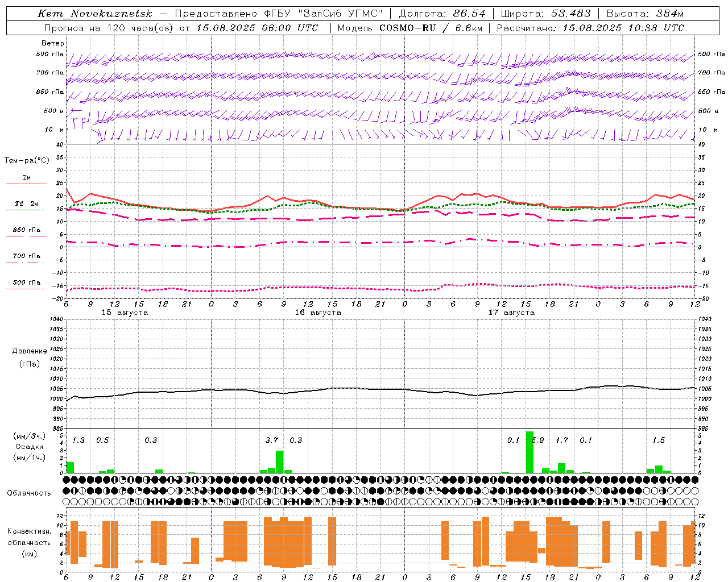Click the '15 августа' date label
The image size is (728, 582).
pos(125,313)
